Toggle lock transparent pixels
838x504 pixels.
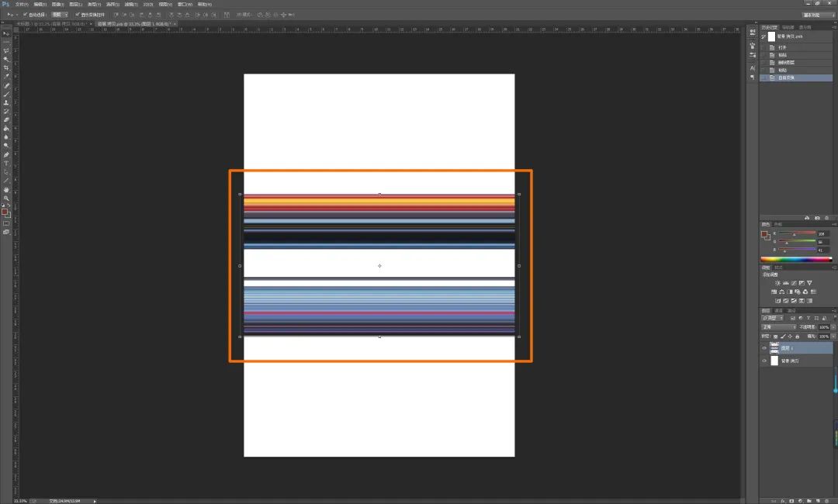click(775, 337)
